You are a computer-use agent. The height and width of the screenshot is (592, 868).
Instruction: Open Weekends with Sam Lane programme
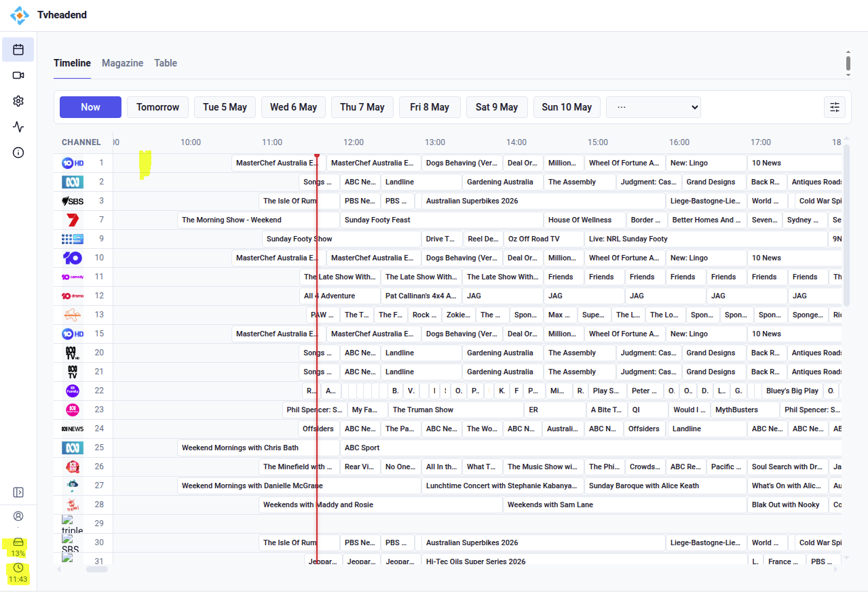pyautogui.click(x=625, y=505)
